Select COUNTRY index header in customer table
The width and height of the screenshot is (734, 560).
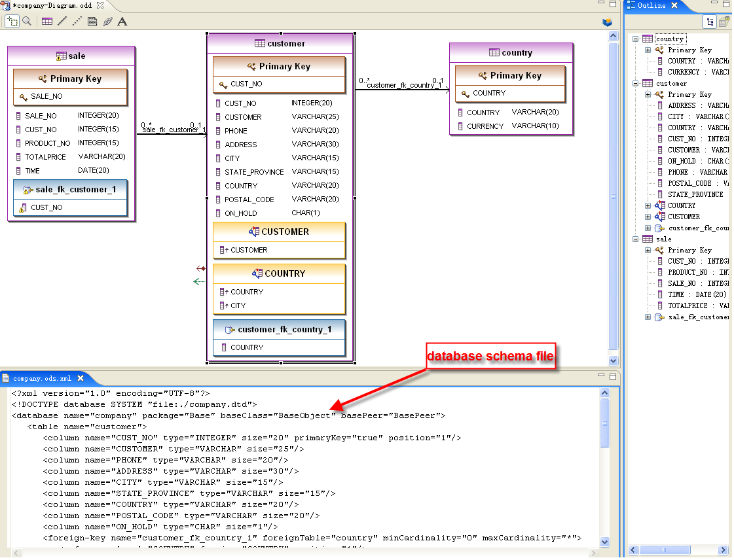point(279,273)
